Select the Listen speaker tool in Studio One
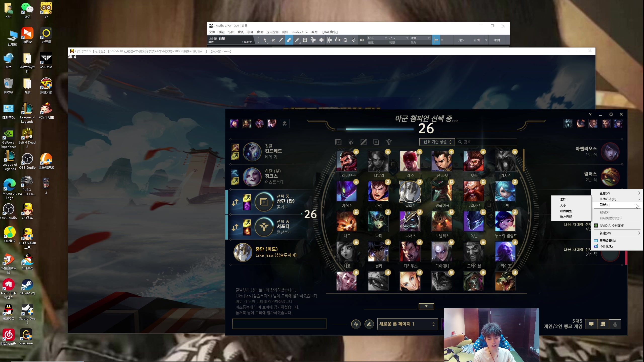This screenshot has width=644, height=362. pos(321,40)
